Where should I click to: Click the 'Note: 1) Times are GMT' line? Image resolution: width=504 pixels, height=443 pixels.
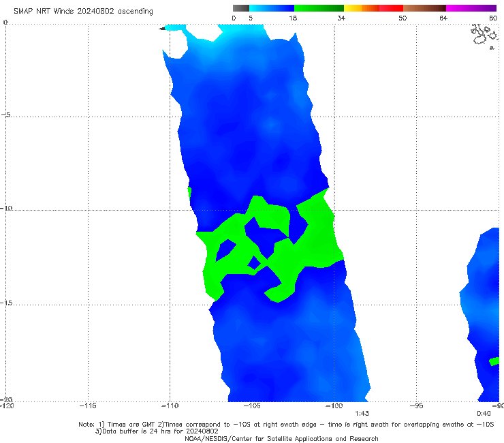286,425
